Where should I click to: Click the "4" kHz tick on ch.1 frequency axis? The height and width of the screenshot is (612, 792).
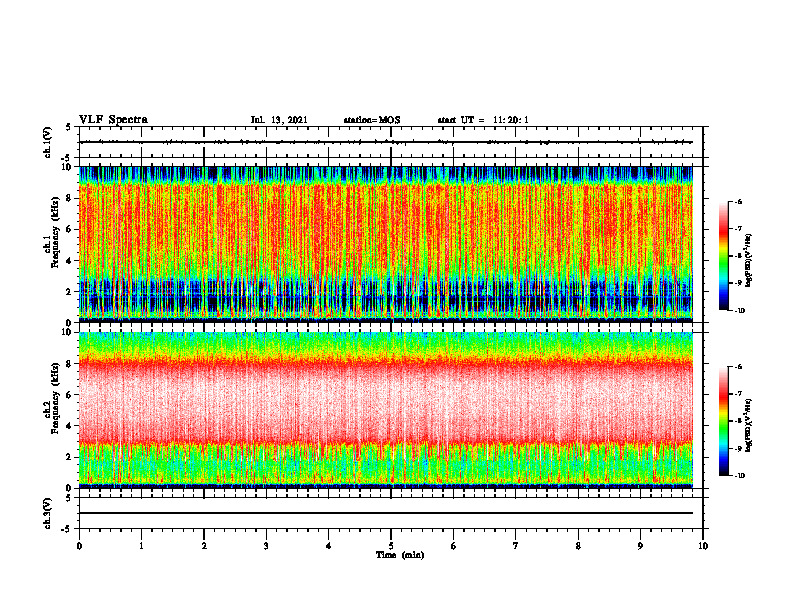[x=70, y=261]
